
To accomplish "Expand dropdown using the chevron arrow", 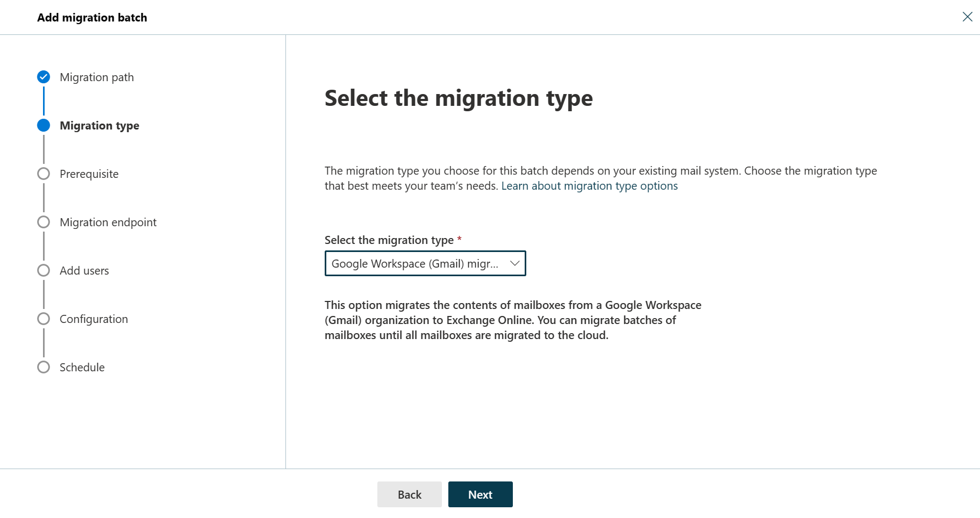I will pyautogui.click(x=514, y=263).
